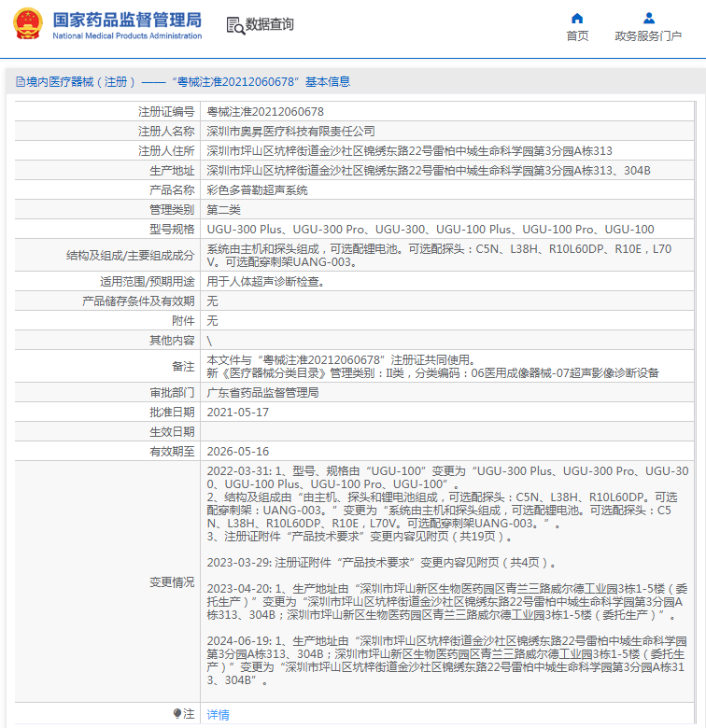Click the 2023-04-20 change entry
This screenshot has width=706, height=728.
(446, 602)
